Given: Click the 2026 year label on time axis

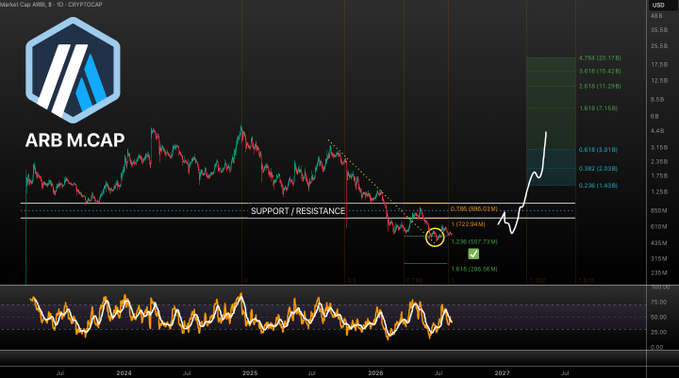Looking at the screenshot, I should tap(375, 373).
